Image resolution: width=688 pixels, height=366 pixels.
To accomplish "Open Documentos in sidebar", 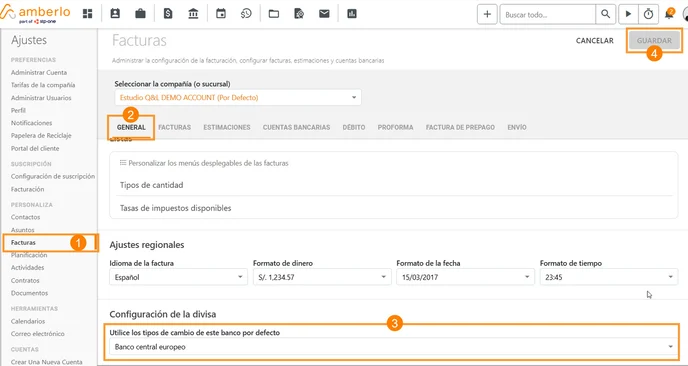I will (29, 293).
